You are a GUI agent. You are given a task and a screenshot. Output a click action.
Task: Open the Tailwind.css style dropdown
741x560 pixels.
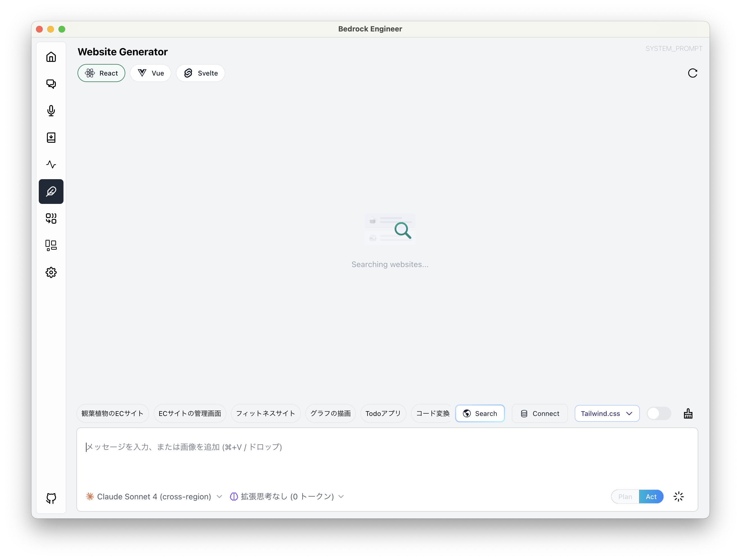(606, 413)
